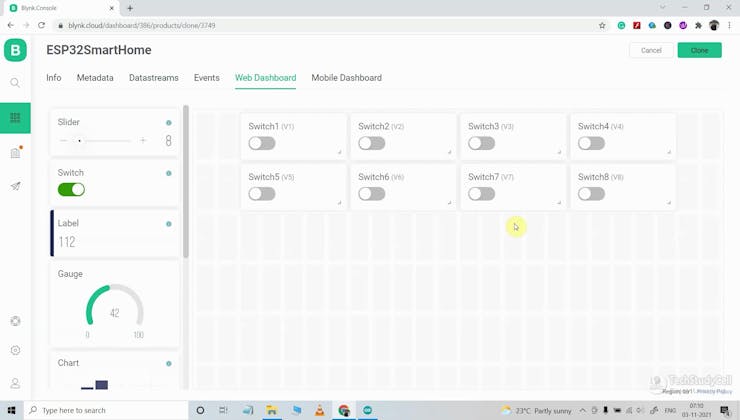The height and width of the screenshot is (420, 740).
Task: Select the Label widget showing 112
Action: tap(115, 233)
